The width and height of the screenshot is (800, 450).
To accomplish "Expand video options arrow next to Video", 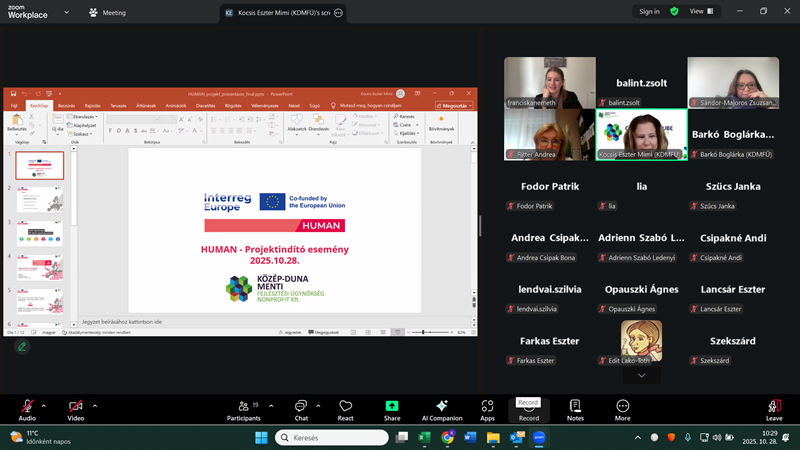I will 96,406.
